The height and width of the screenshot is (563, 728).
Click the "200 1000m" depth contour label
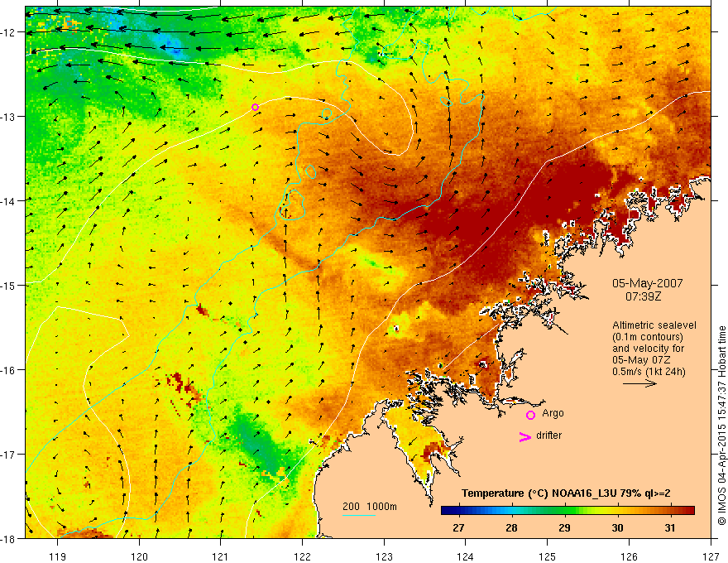370,507
